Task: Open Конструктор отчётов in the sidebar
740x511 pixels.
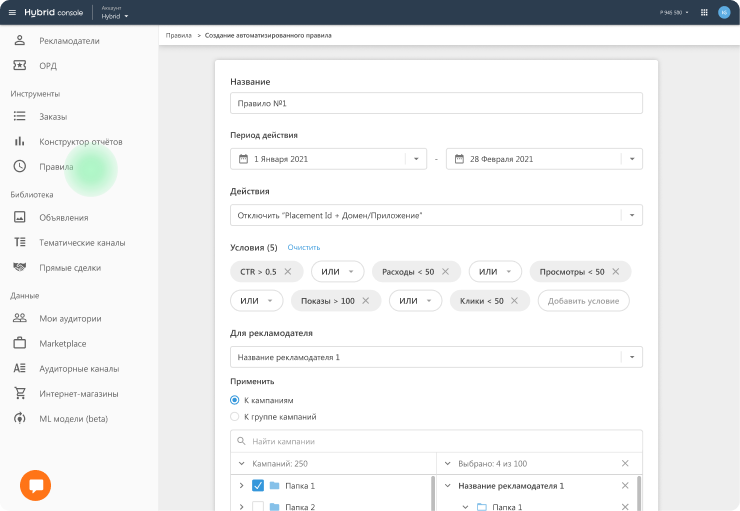Action: pyautogui.click(x=80, y=142)
